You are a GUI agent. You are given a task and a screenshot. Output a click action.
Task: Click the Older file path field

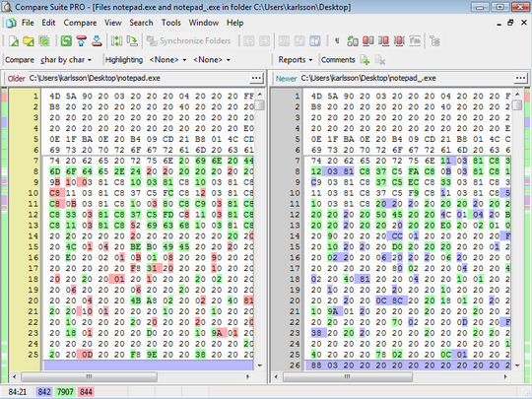(139, 79)
